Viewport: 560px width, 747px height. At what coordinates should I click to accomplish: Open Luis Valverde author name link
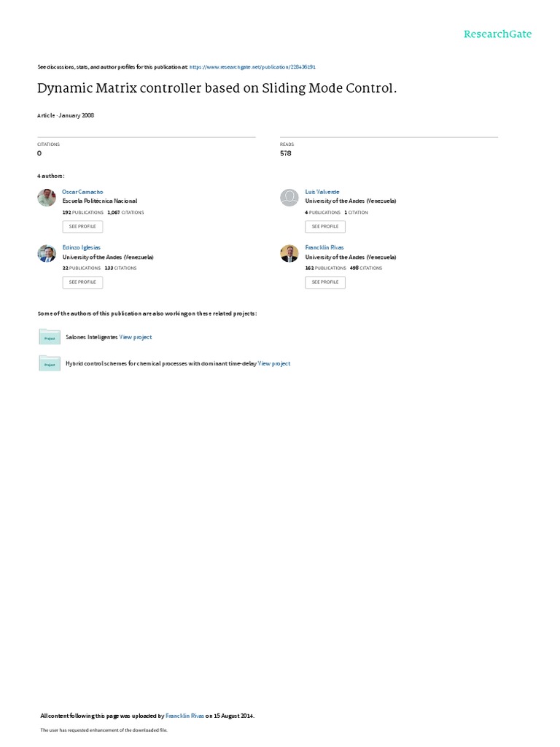(x=322, y=192)
